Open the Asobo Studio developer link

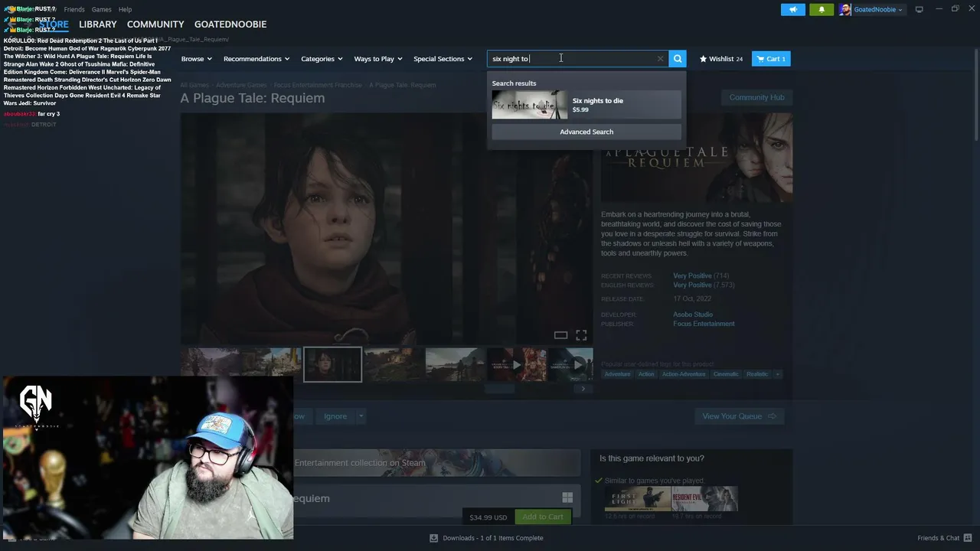pyautogui.click(x=693, y=315)
